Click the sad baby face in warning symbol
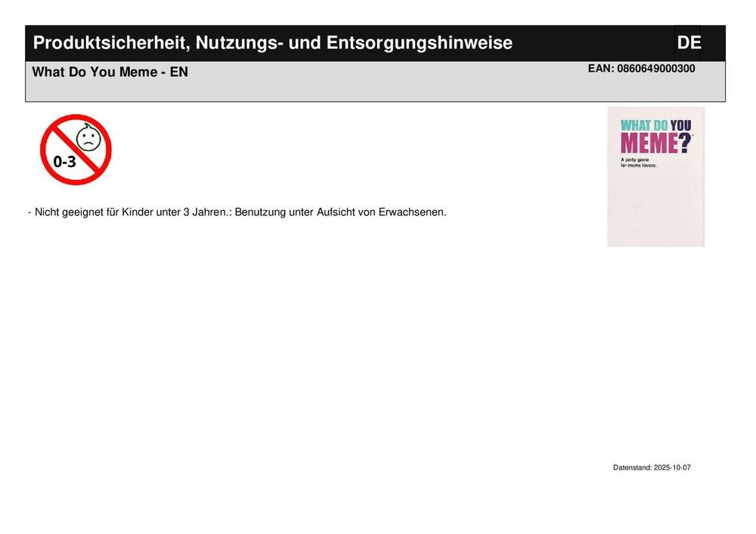Screen dimensions: 756x534 point(88,137)
